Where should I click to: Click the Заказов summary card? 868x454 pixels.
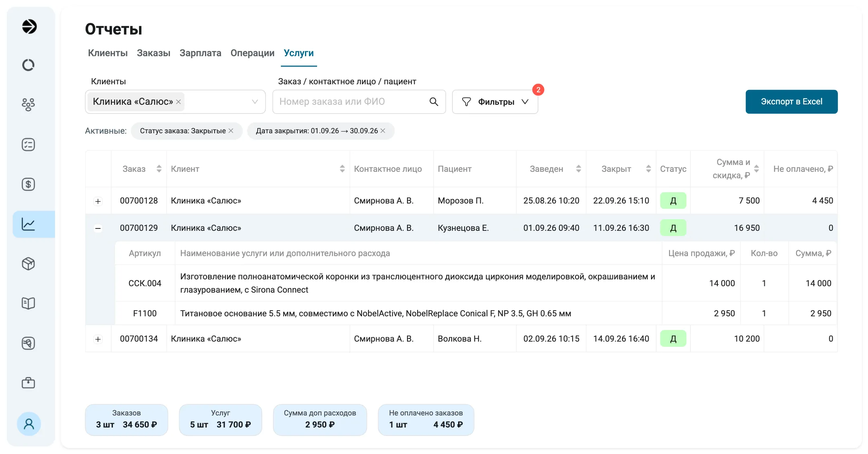[127, 419]
